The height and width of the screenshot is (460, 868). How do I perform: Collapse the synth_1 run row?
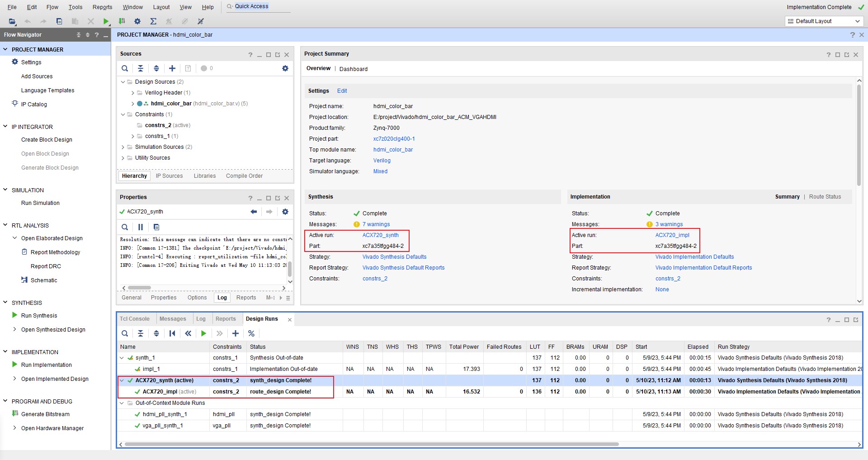click(x=122, y=358)
